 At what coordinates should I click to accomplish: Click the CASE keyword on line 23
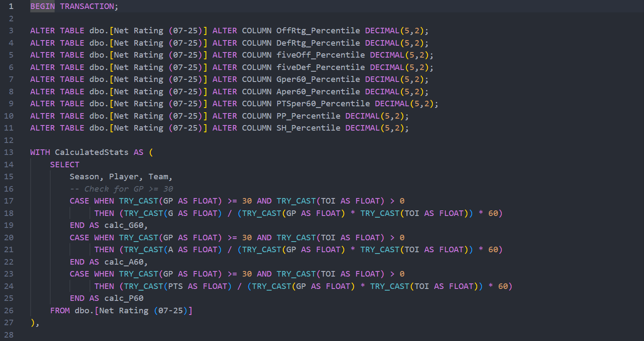(x=80, y=274)
